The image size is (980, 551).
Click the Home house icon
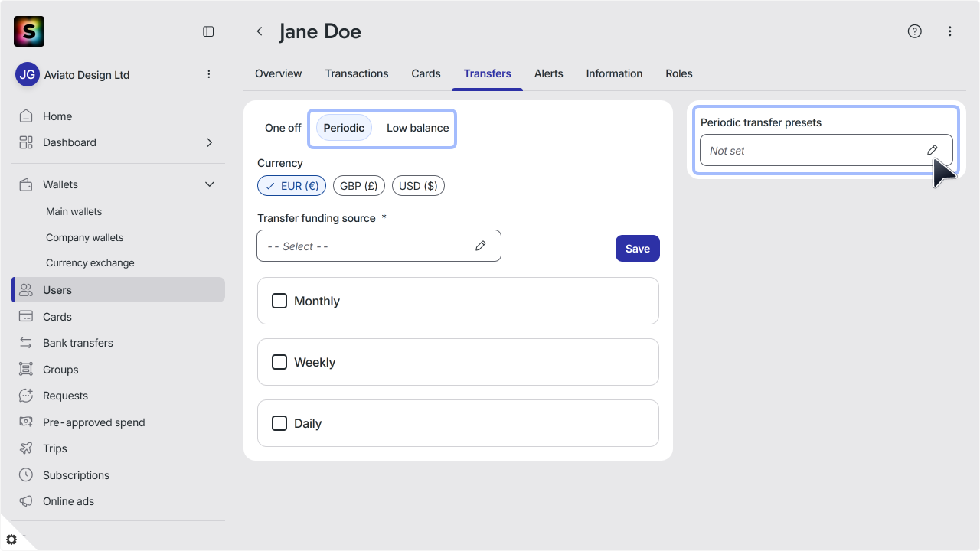26,116
